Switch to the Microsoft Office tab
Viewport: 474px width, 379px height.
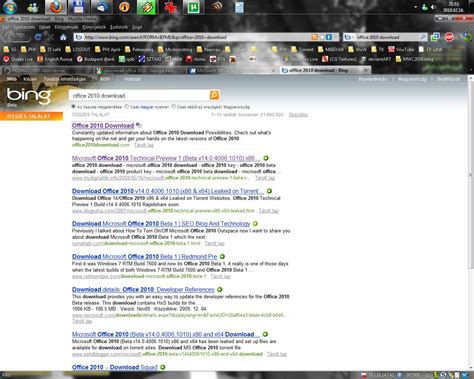(232, 70)
